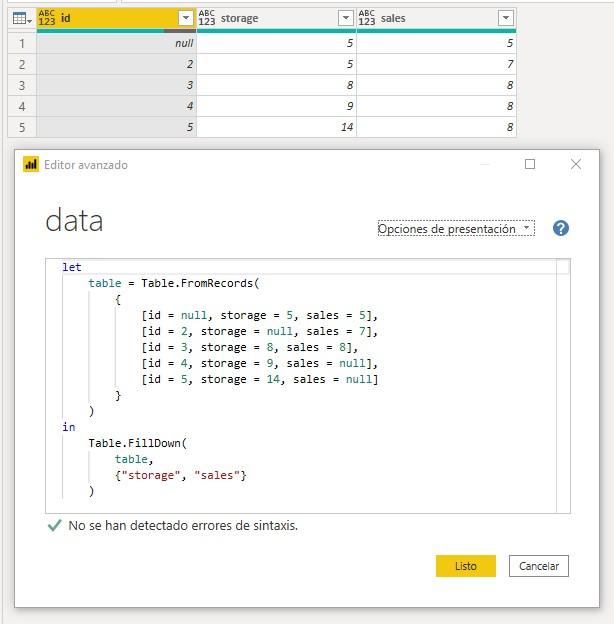Select row number 5 in the table

[22, 128]
